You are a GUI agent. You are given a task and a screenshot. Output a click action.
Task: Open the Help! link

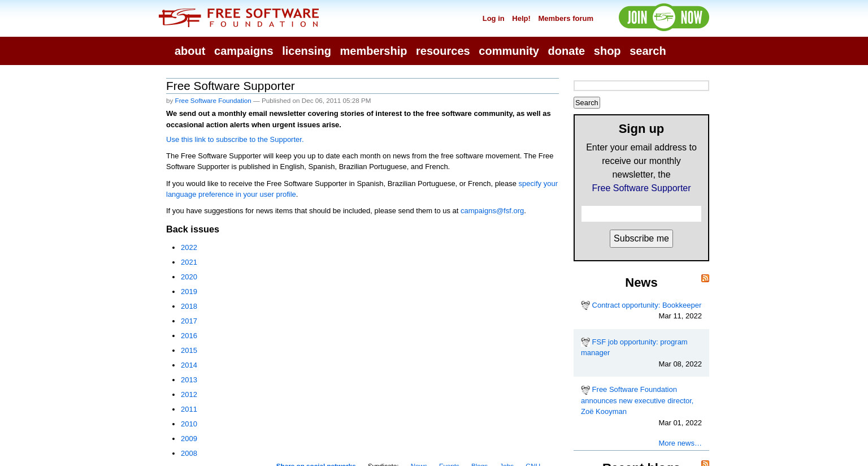[x=521, y=19]
